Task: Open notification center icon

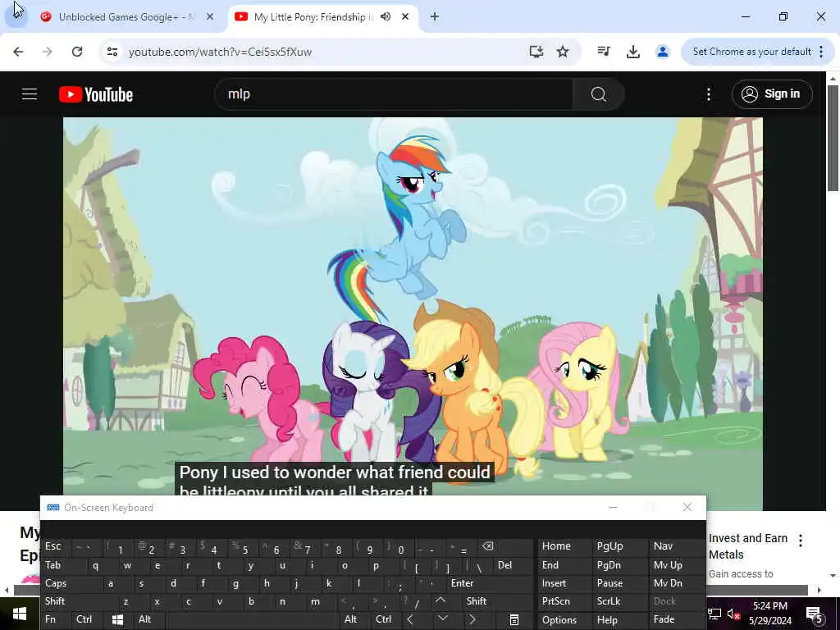Action: coord(815,614)
